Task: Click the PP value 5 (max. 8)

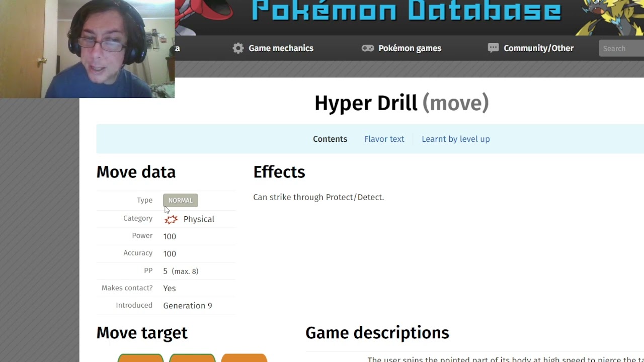Action: point(181,271)
